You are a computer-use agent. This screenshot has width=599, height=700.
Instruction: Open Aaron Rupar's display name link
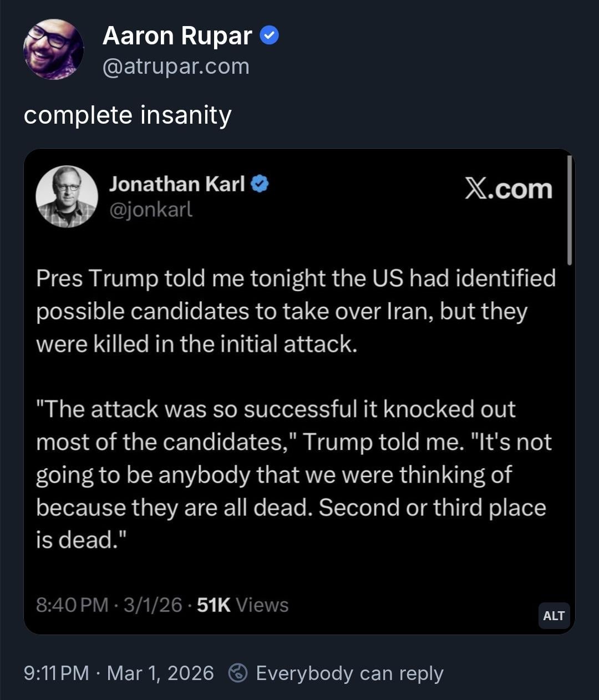click(177, 36)
